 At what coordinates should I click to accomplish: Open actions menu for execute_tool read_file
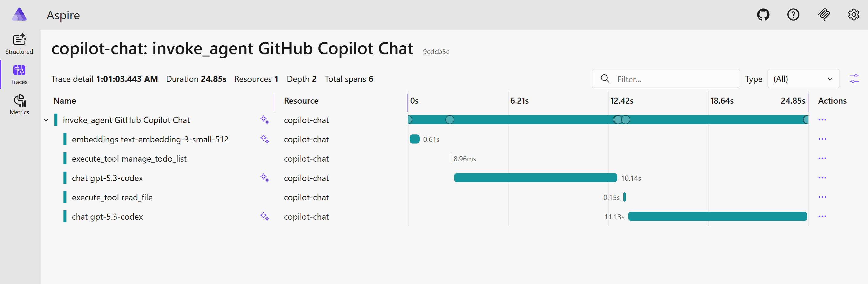tap(822, 197)
